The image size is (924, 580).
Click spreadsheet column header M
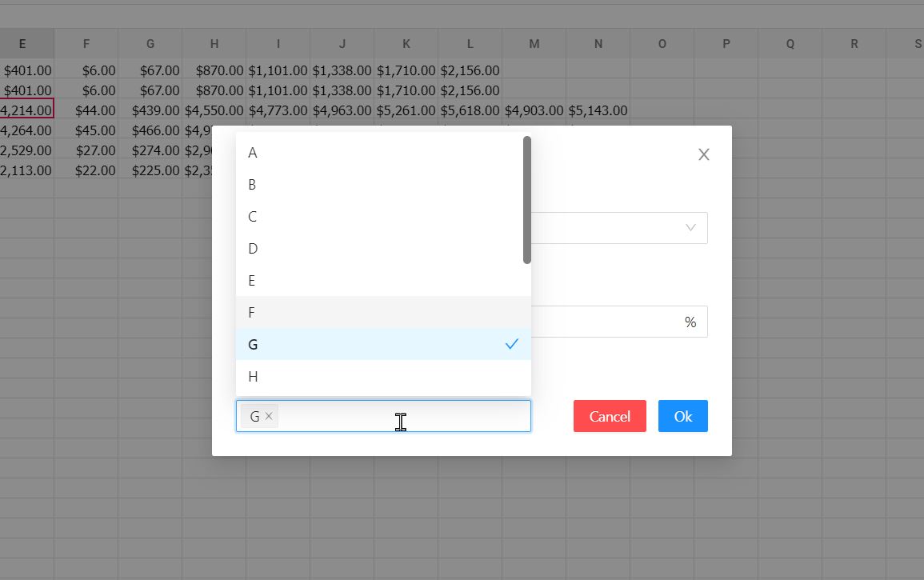(x=534, y=44)
